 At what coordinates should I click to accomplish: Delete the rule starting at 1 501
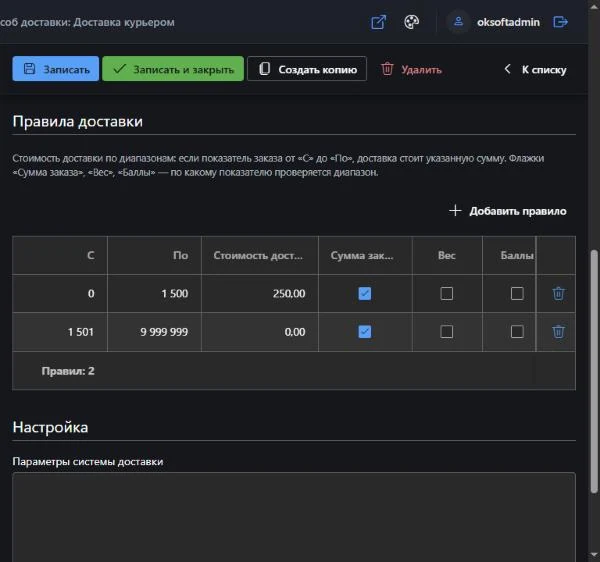pos(558,331)
